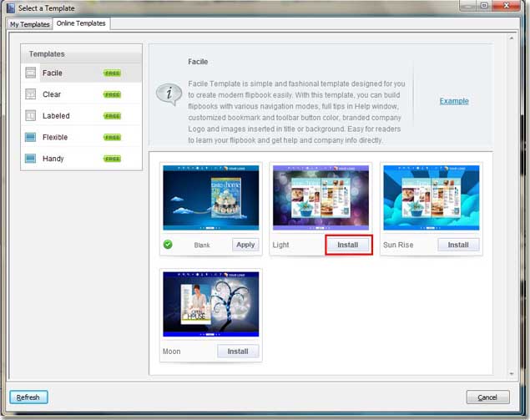This screenshot has width=530, height=420.
Task: Click the Labeled template layout icon
Action: [x=31, y=116]
